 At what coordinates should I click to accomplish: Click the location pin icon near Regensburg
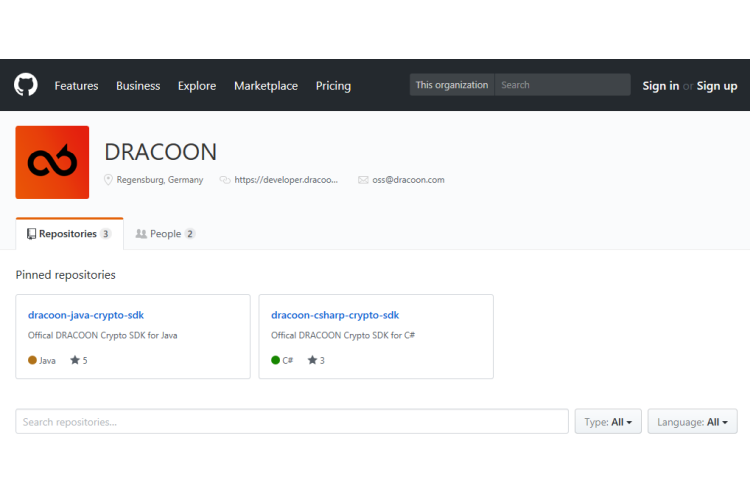coord(109,180)
